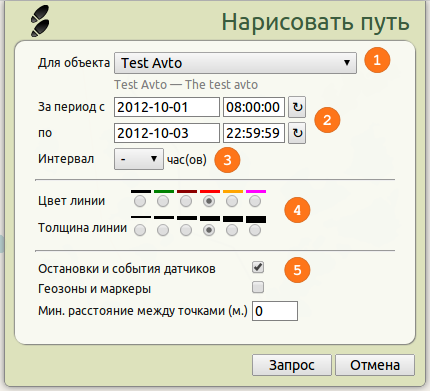
Task: Select dark red line color radio
Action: coord(186,201)
